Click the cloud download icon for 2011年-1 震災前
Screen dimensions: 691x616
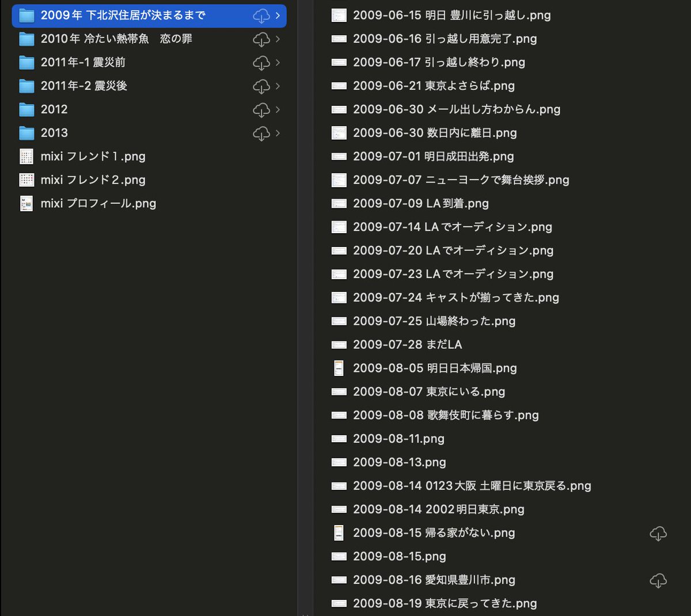pyautogui.click(x=261, y=63)
